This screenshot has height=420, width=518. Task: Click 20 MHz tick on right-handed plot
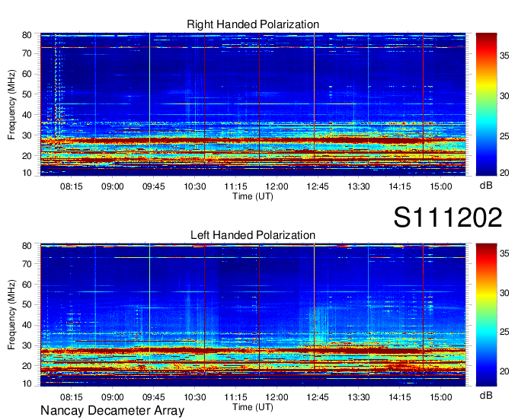coord(27,156)
